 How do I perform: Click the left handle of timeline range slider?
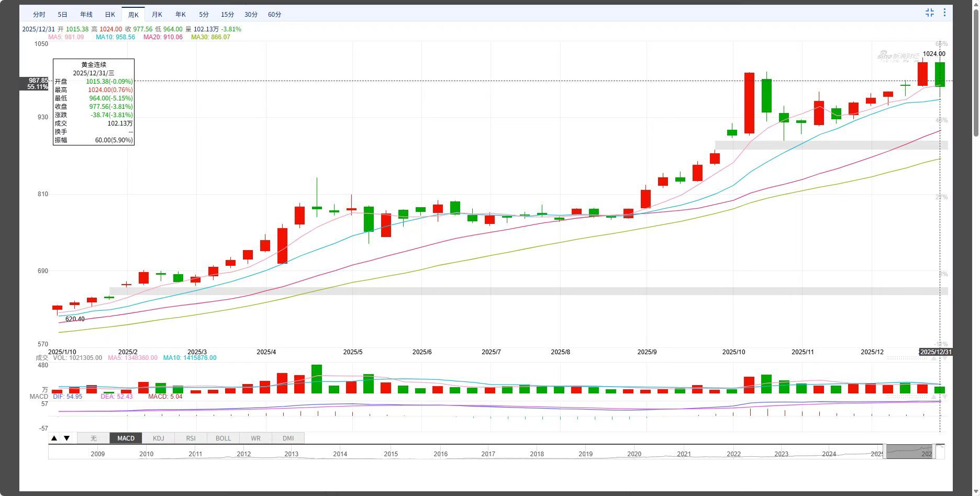coord(884,452)
